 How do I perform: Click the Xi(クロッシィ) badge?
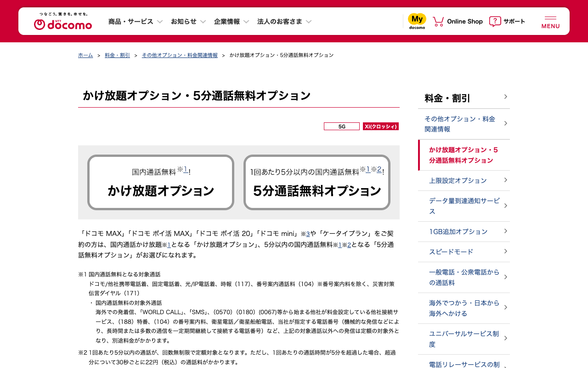(x=381, y=126)
